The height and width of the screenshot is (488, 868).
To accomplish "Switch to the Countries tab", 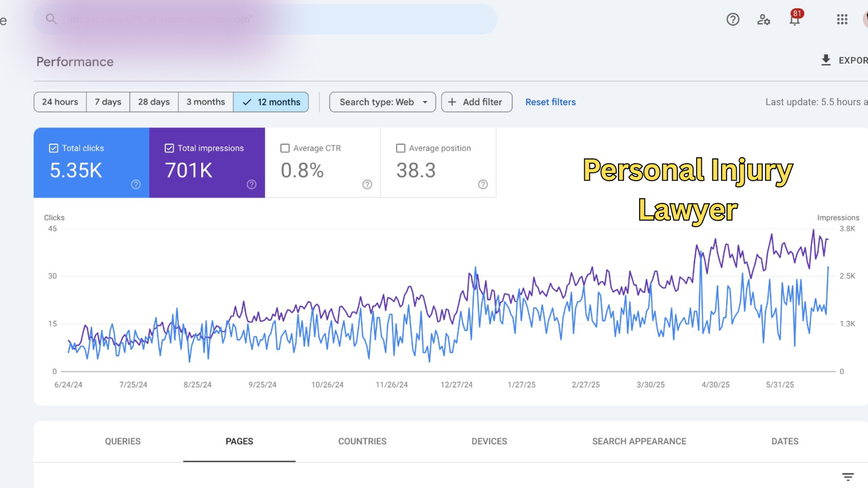I will (x=362, y=441).
